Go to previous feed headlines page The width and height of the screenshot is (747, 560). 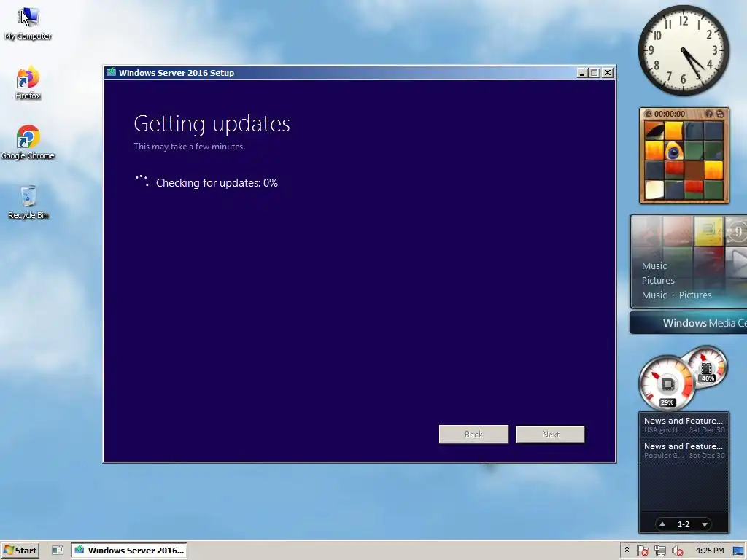[662, 524]
